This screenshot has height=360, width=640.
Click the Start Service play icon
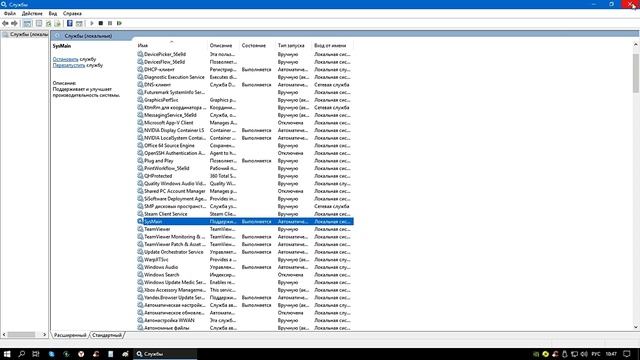(x=92, y=23)
